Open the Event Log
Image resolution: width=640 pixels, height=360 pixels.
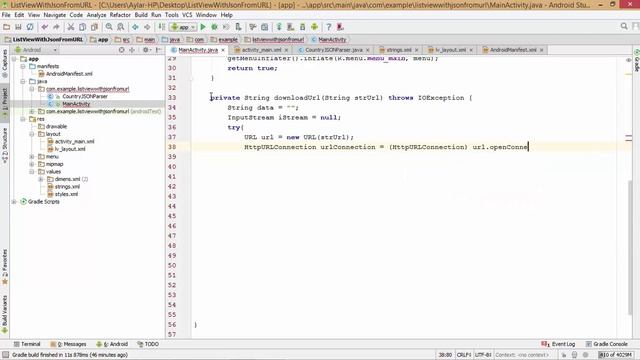tap(558, 344)
